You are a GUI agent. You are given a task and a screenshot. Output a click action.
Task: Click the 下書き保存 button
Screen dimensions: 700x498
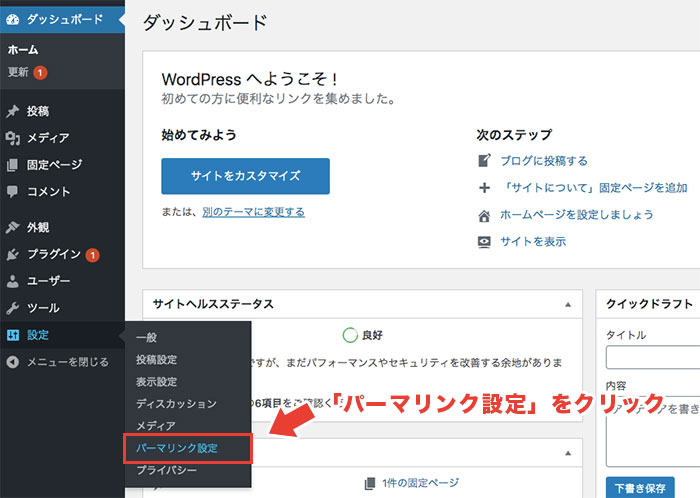click(640, 487)
